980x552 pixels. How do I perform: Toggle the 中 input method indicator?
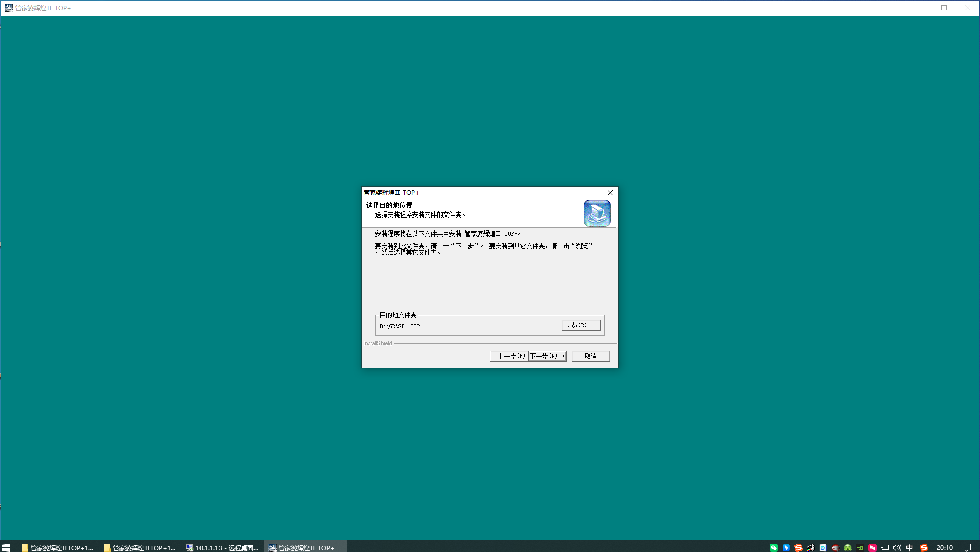tap(909, 547)
